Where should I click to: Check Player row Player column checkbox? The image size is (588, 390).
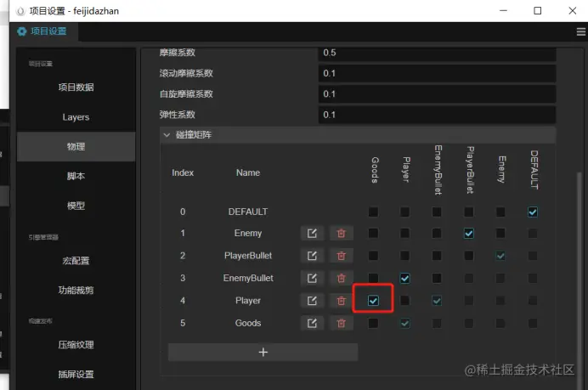(405, 301)
